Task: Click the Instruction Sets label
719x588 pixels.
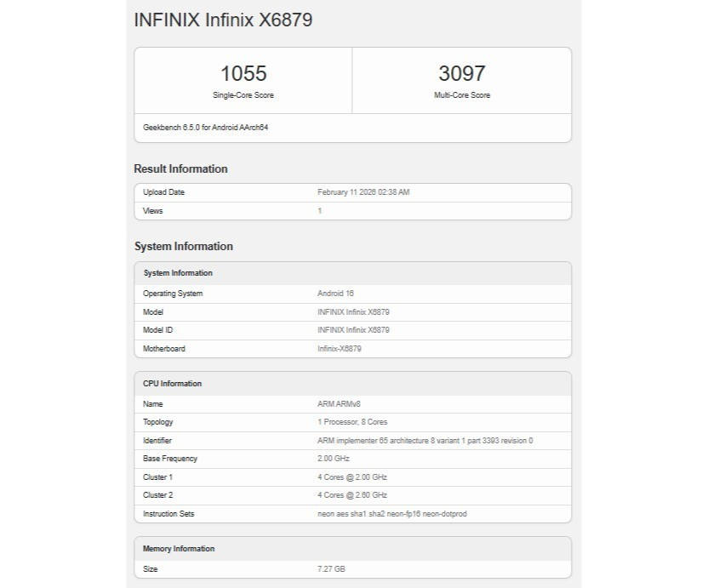Action: coord(168,514)
